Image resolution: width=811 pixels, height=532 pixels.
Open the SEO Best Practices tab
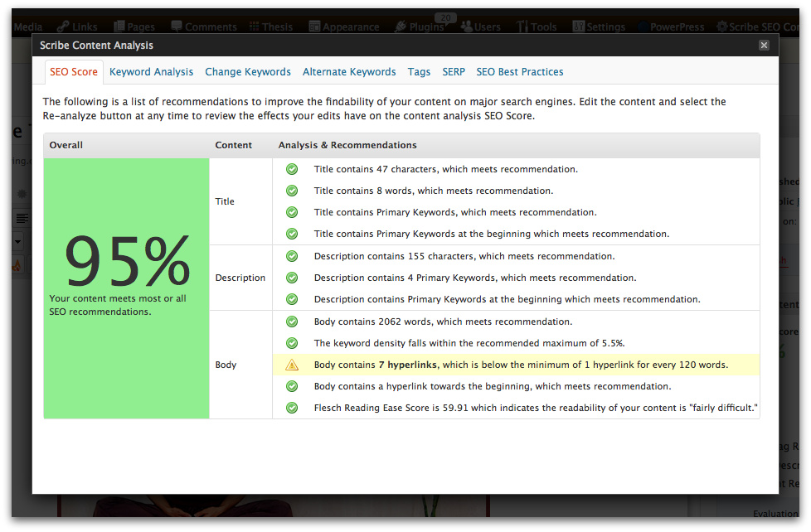click(x=520, y=72)
